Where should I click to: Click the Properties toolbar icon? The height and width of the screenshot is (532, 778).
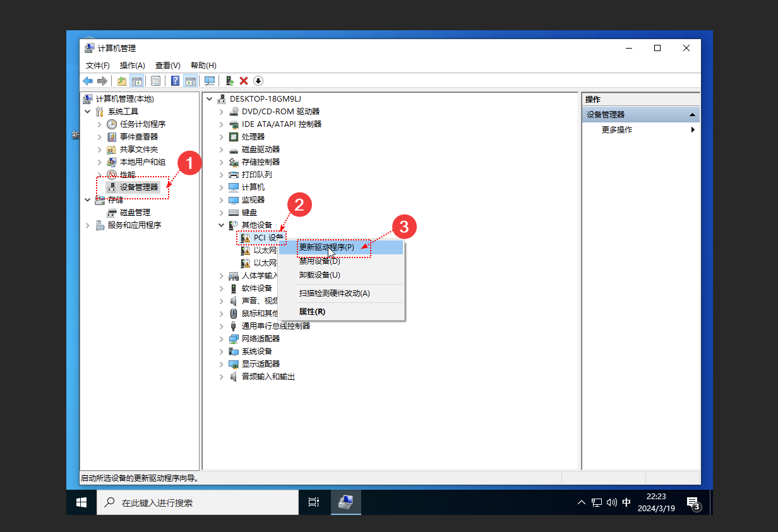pos(155,81)
